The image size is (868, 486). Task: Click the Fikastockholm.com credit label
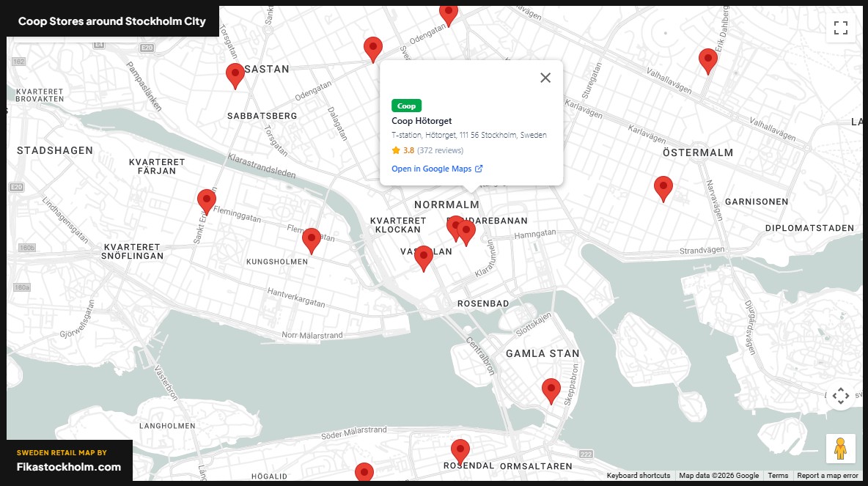69,467
